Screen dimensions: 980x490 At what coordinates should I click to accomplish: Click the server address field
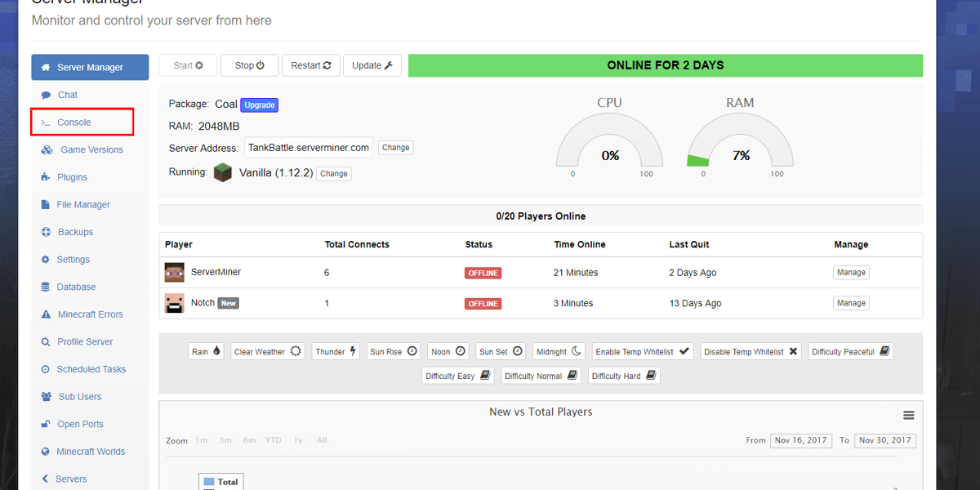pyautogui.click(x=309, y=148)
